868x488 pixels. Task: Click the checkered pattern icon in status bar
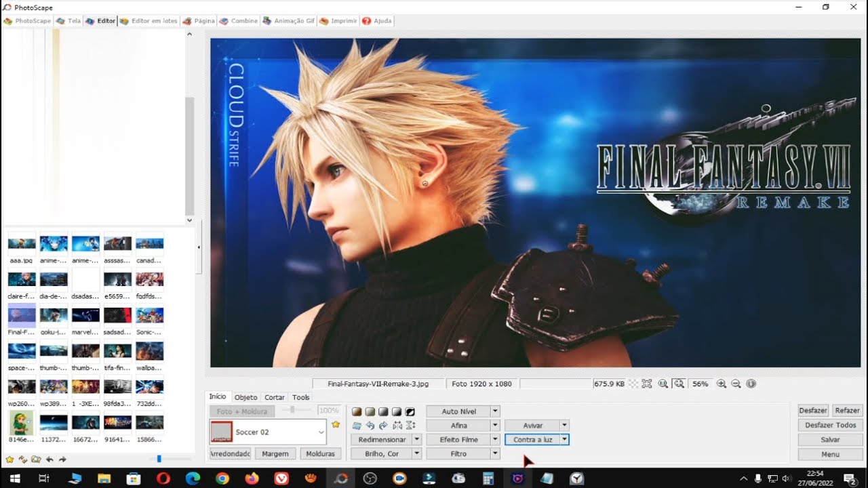633,384
